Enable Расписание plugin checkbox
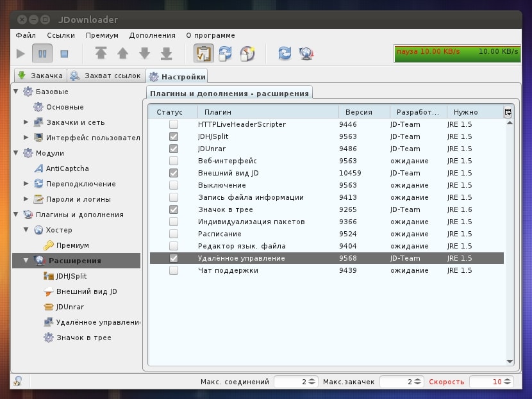 pos(174,234)
